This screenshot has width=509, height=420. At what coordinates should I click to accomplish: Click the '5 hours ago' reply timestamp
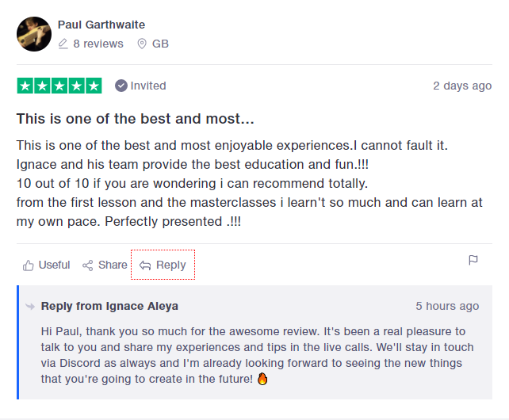click(x=447, y=306)
